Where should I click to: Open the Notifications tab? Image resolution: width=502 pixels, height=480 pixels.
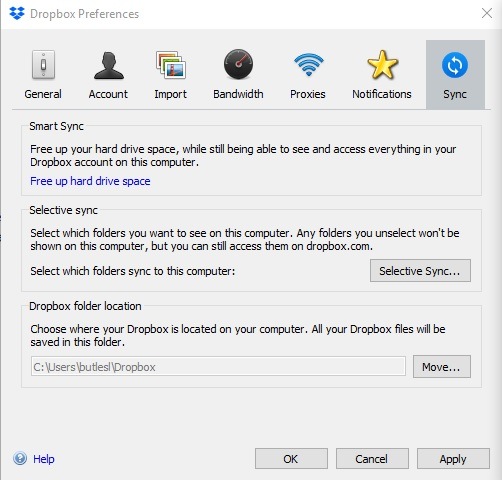tap(382, 75)
